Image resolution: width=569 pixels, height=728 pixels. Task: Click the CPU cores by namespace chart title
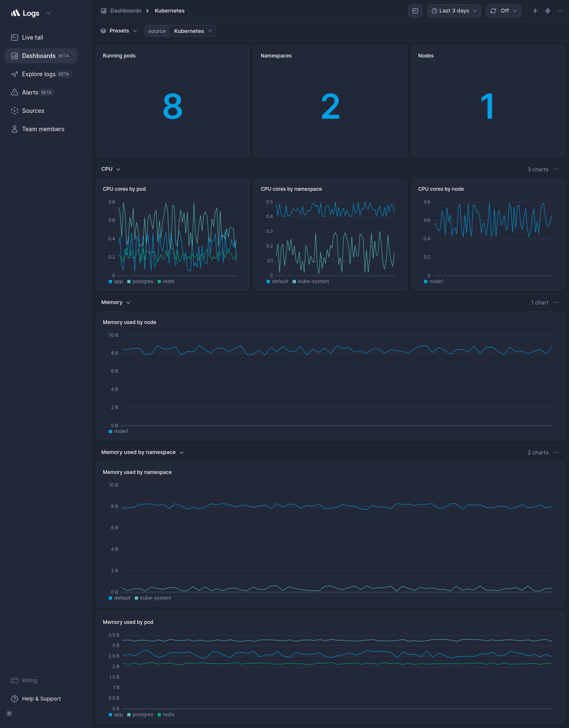point(291,189)
